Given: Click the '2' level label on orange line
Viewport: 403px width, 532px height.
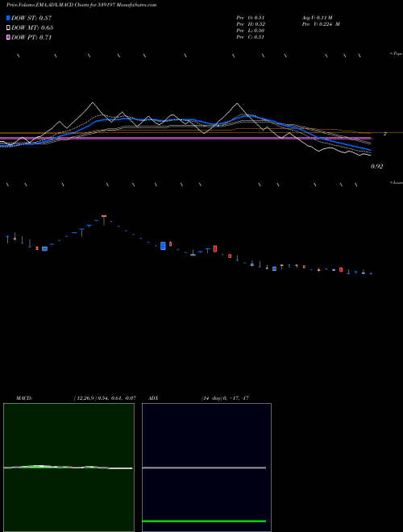Looking at the screenshot, I should (x=385, y=134).
